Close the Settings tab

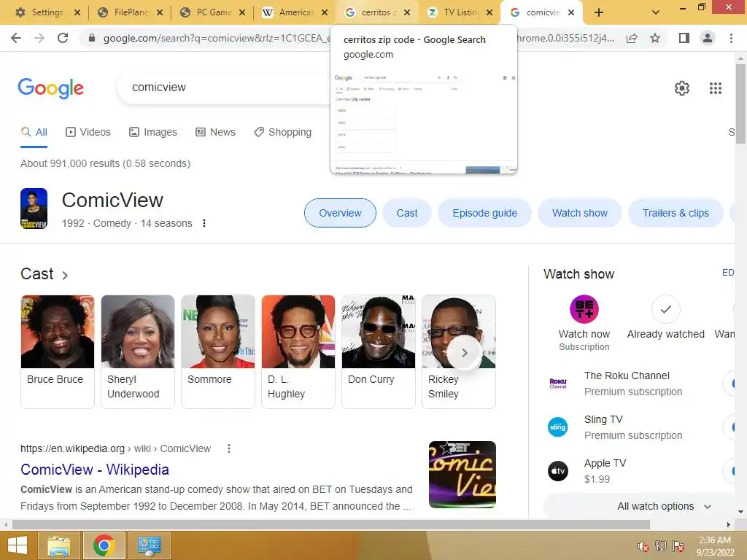click(77, 12)
